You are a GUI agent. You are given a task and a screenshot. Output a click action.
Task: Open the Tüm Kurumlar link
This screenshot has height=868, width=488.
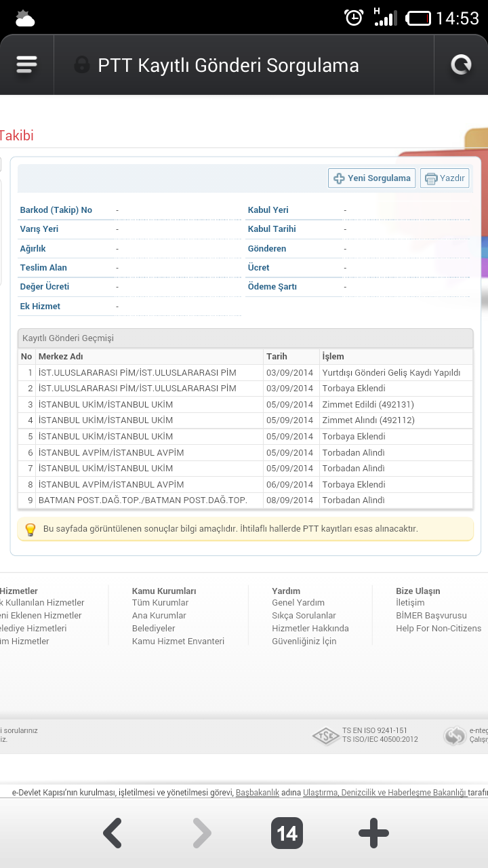[160, 602]
